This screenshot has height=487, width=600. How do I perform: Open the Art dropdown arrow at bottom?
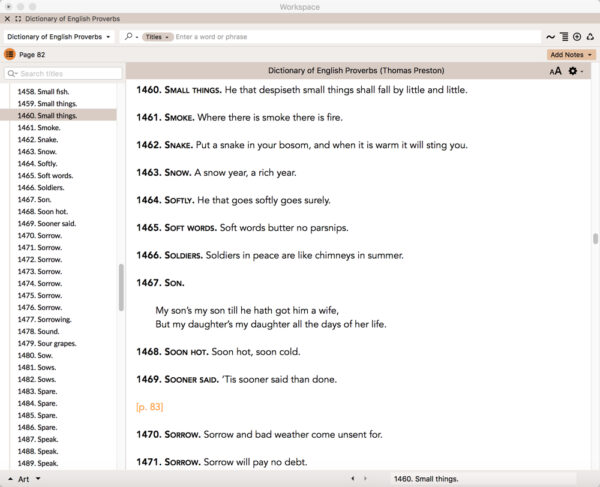[x=38, y=479]
